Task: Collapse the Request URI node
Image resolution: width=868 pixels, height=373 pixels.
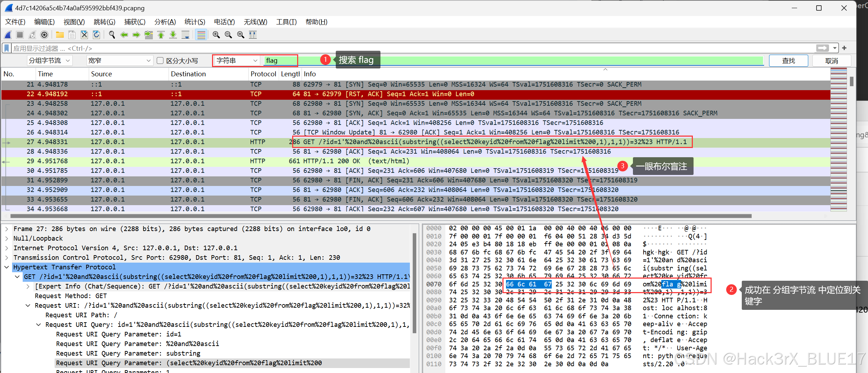Action: 28,306
